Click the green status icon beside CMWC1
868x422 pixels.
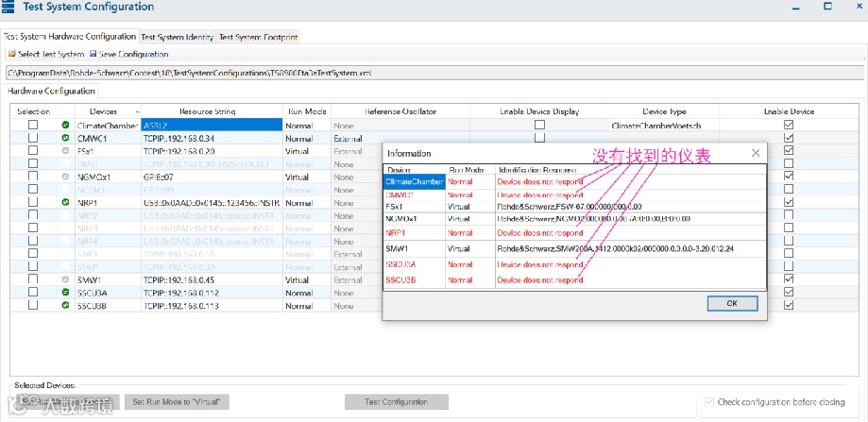(66, 138)
